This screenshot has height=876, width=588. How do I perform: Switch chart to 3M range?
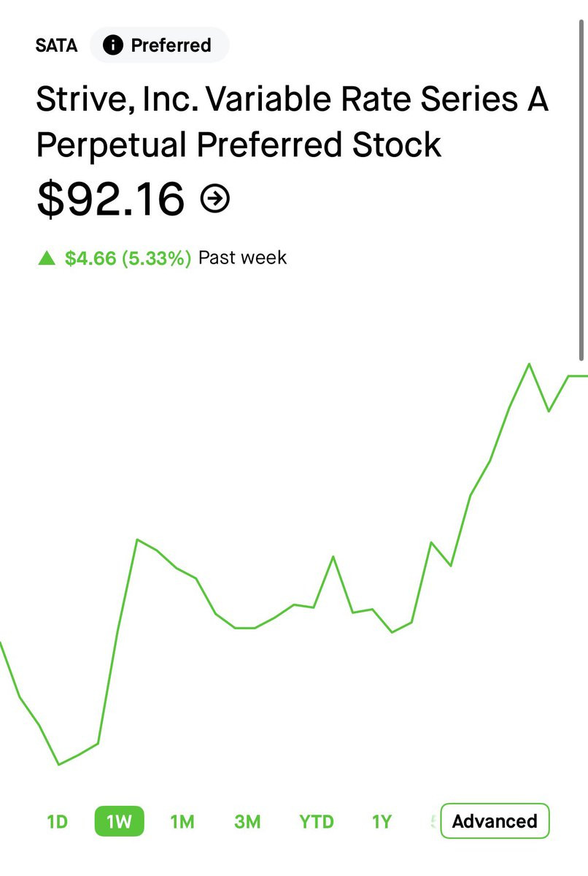(247, 821)
